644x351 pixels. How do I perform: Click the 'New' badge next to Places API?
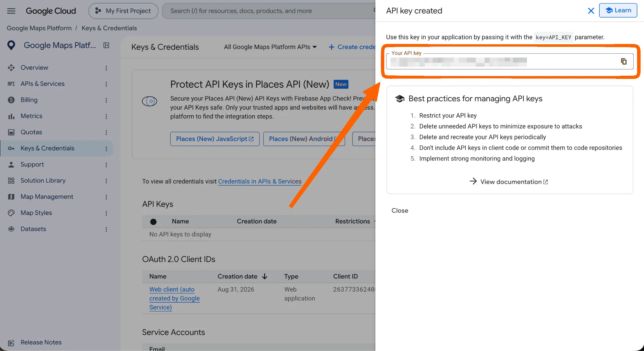[x=341, y=84]
